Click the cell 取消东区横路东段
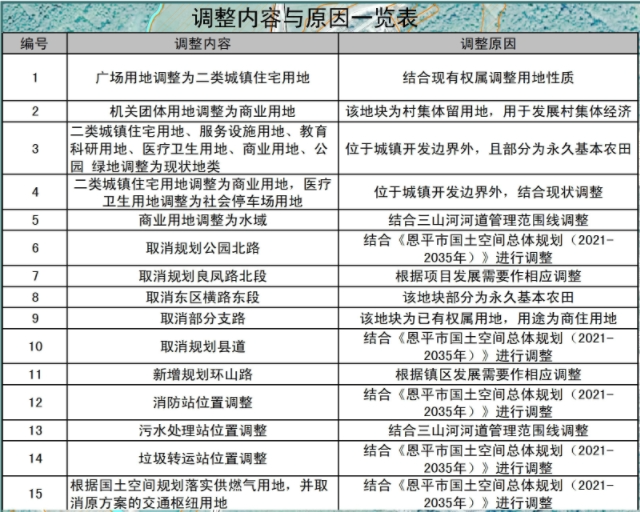 202,297
